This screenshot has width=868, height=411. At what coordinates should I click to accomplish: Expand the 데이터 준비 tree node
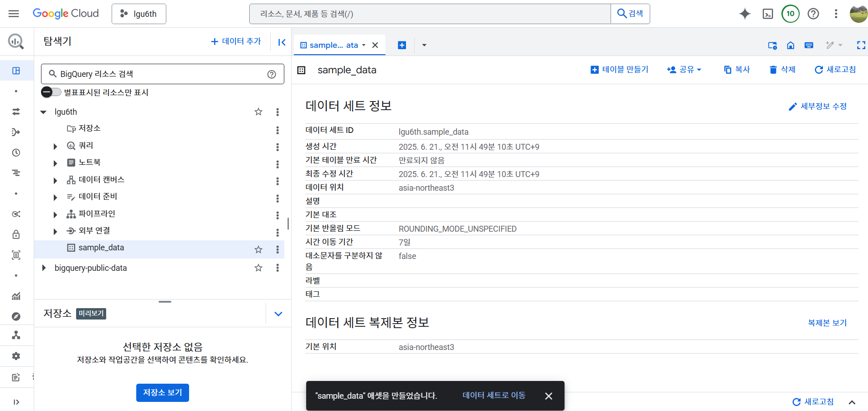pos(55,198)
